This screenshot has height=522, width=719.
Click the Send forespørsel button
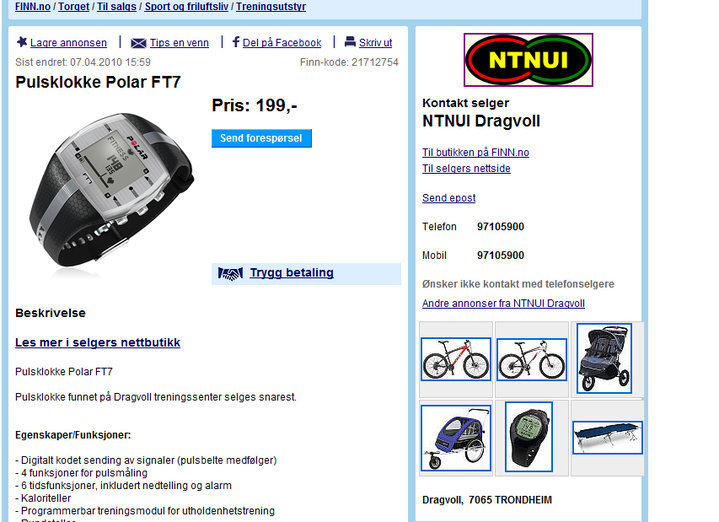(261, 138)
